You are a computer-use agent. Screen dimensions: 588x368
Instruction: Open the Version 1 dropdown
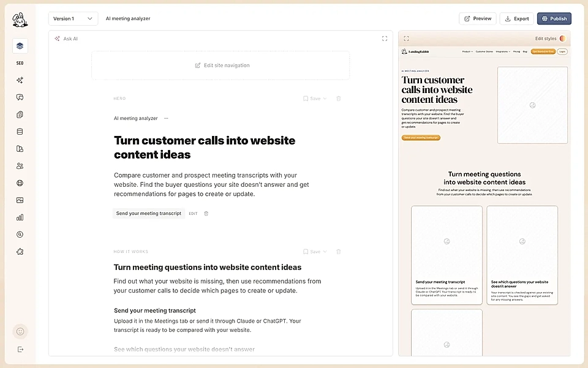click(x=73, y=19)
